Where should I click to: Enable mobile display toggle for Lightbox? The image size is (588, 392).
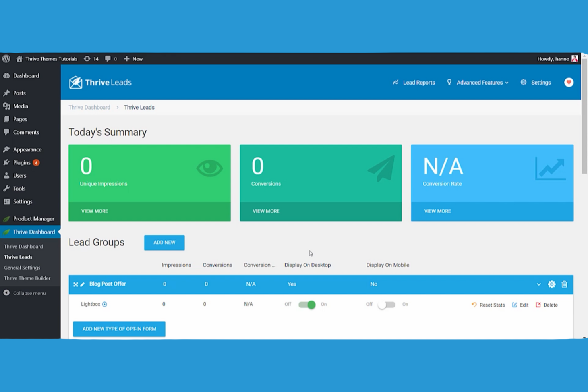386,305
